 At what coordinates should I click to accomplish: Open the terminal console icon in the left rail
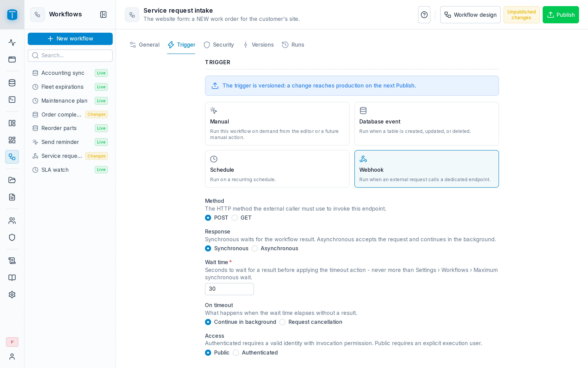12,100
